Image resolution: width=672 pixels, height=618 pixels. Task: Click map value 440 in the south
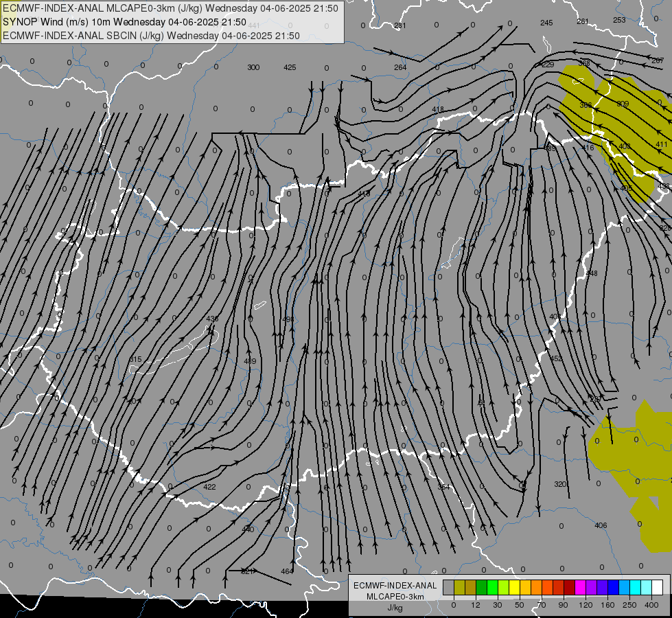point(248,529)
